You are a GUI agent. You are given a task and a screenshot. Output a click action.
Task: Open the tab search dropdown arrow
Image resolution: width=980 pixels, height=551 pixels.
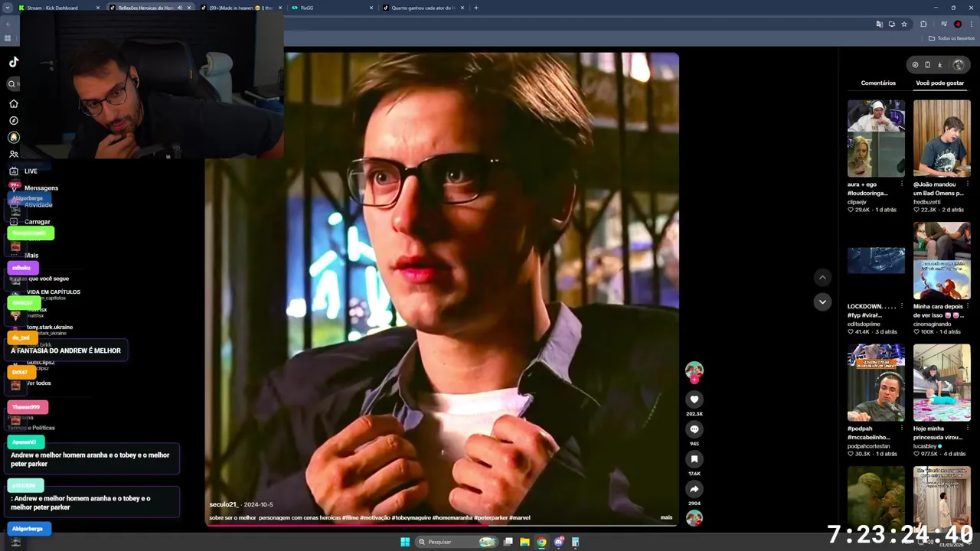click(x=8, y=8)
